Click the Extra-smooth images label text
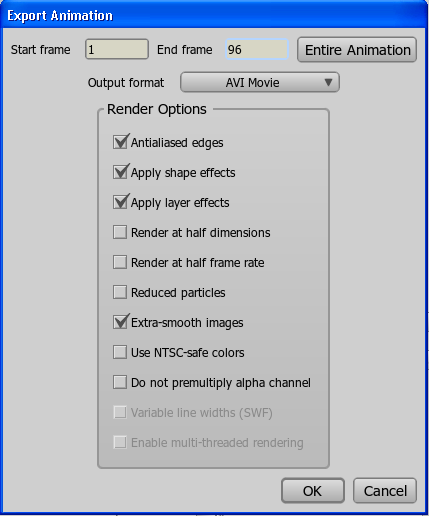 187,323
